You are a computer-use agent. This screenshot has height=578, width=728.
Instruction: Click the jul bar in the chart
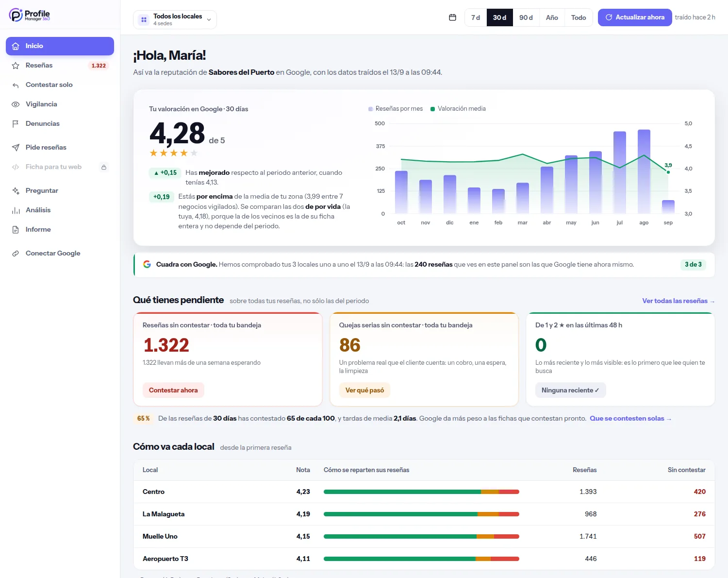pyautogui.click(x=620, y=172)
